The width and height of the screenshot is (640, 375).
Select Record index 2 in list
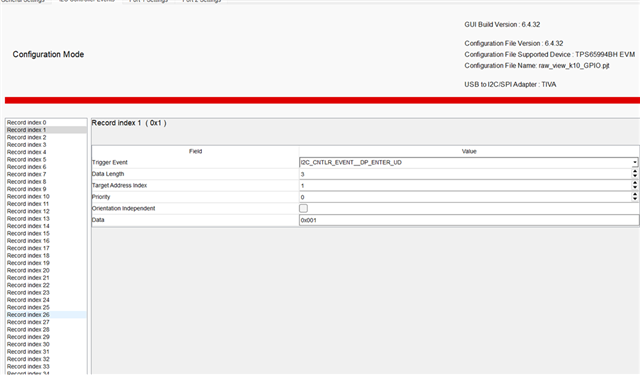[x=46, y=137]
